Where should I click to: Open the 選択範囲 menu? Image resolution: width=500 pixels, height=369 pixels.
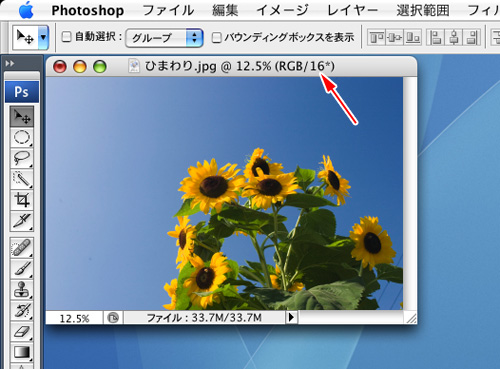pyautogui.click(x=423, y=11)
